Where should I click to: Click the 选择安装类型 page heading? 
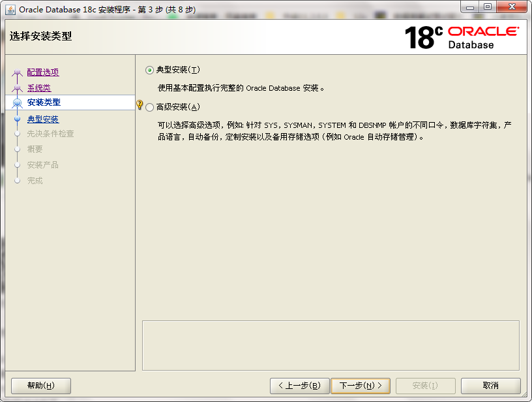40,36
